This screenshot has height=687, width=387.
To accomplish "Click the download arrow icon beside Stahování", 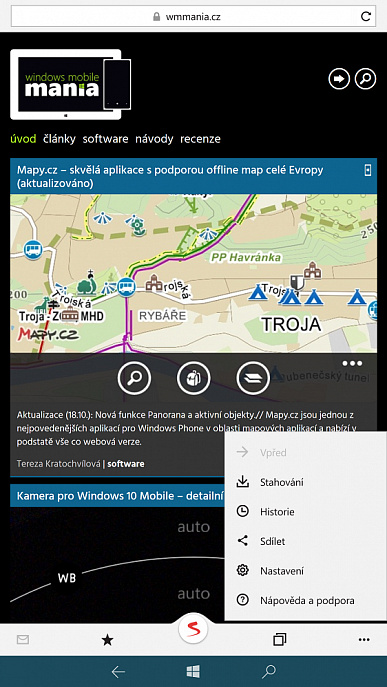I will click(242, 482).
